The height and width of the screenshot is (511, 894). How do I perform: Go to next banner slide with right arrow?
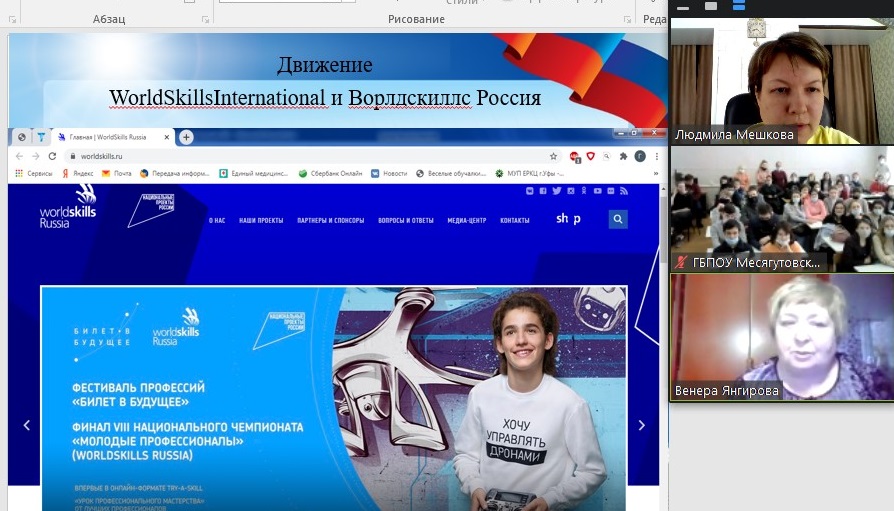coord(641,425)
